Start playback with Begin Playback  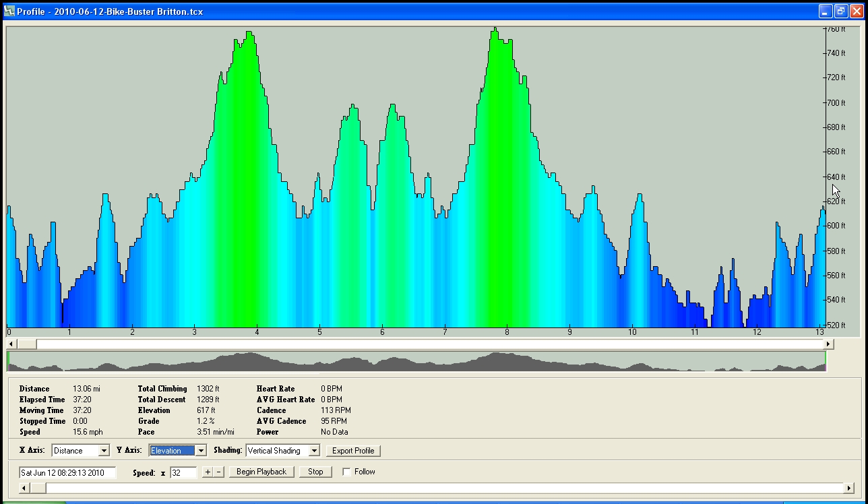tap(261, 472)
